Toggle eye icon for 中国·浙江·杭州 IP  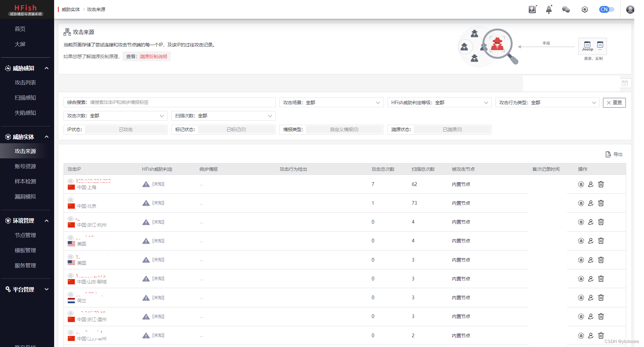pyautogui.click(x=71, y=219)
